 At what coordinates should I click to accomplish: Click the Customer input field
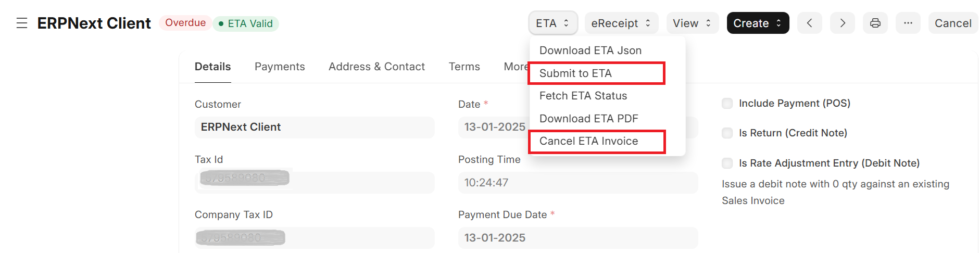(314, 128)
